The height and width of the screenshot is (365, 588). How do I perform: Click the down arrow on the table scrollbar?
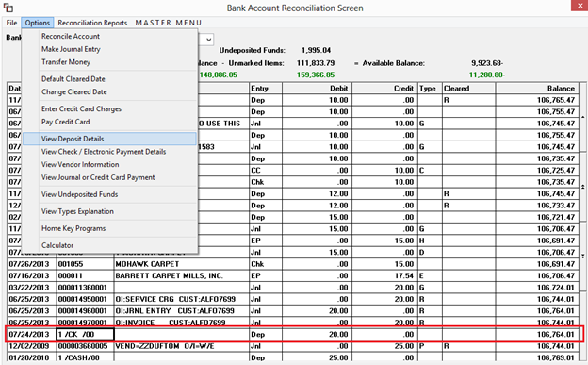[x=582, y=257]
